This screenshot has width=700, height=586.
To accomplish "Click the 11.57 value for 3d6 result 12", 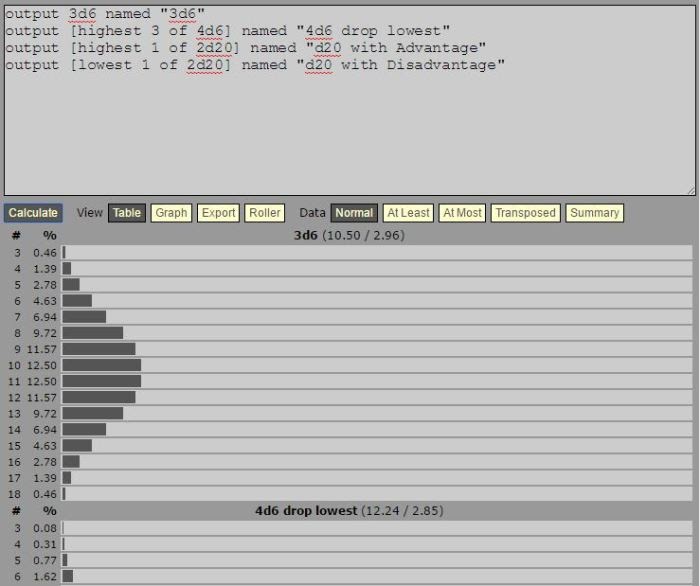I will 42,398.
